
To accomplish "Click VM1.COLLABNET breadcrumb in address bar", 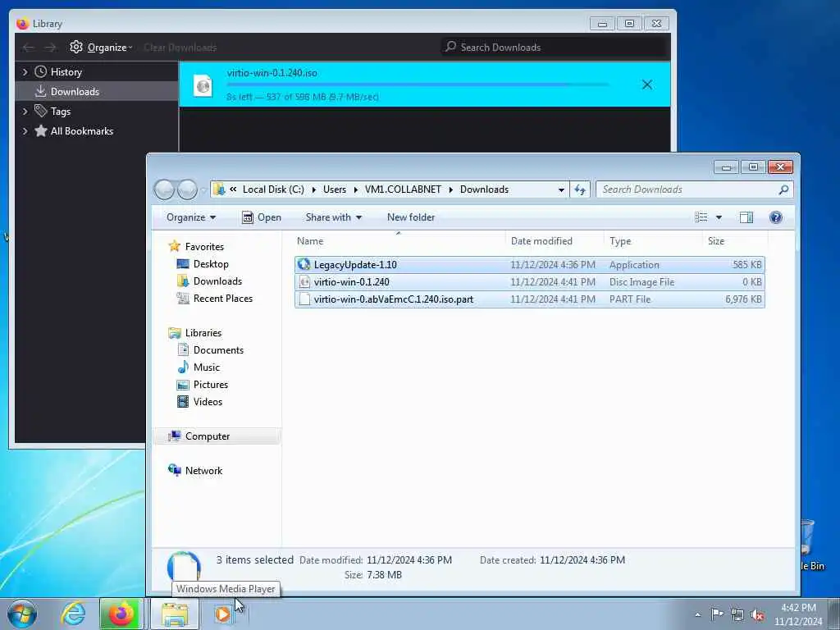I will [403, 189].
